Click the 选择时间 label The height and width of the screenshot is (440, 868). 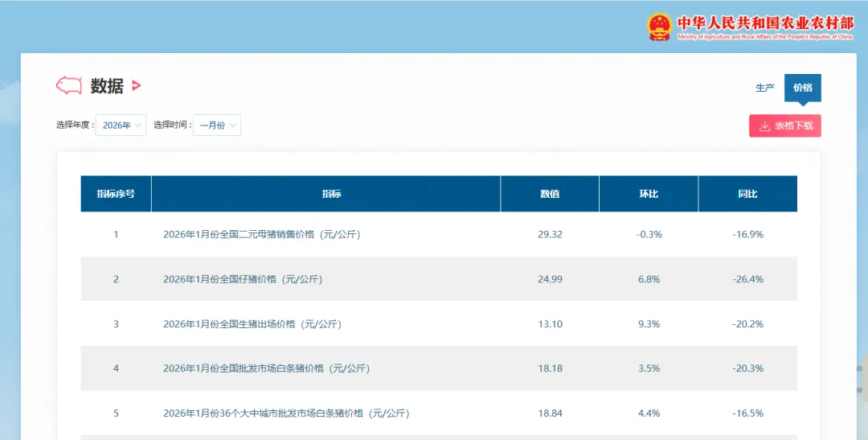click(172, 125)
